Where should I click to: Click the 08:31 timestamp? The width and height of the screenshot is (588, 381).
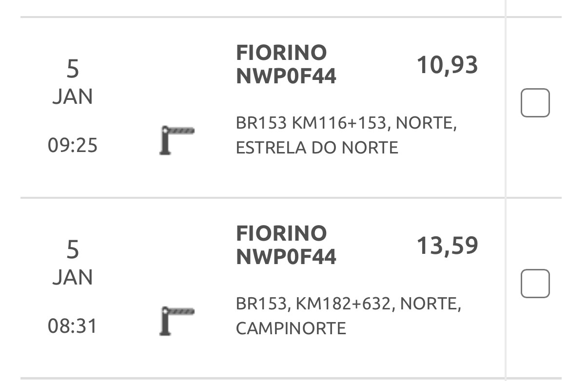point(73,326)
